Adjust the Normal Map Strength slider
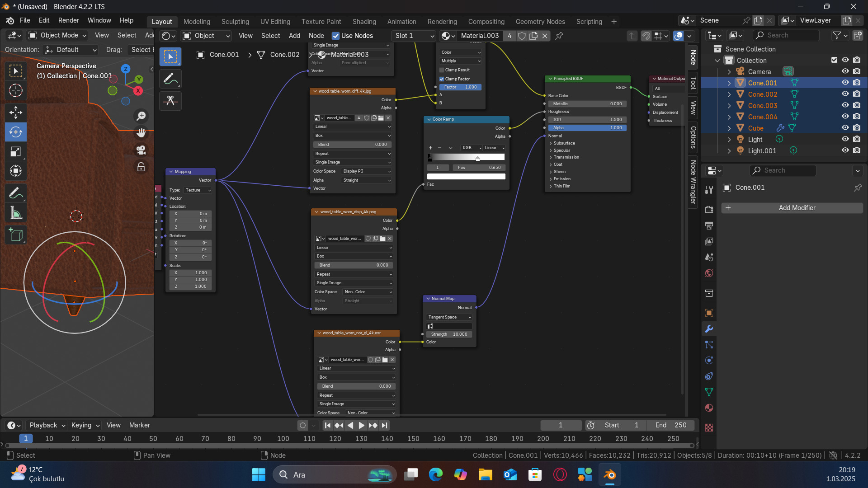 point(449,334)
